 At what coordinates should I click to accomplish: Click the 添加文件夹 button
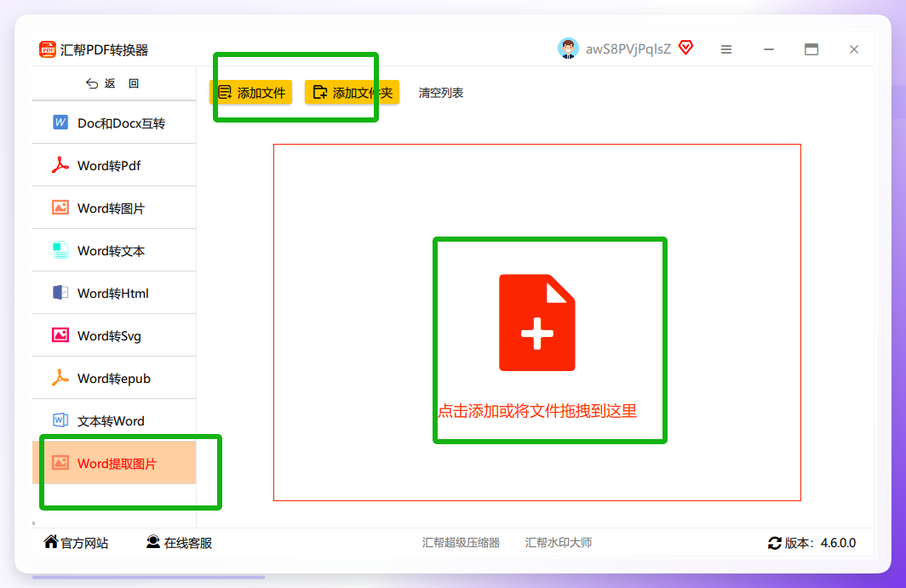352,93
